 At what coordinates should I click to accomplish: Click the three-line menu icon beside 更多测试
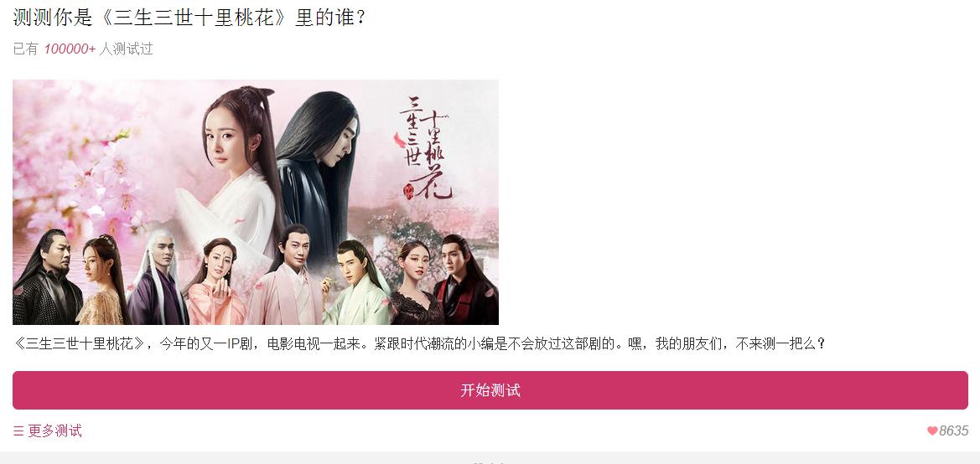tap(18, 430)
